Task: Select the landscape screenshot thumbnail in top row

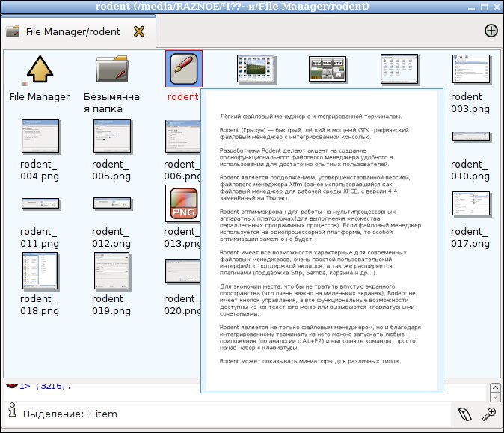Action: click(256, 68)
